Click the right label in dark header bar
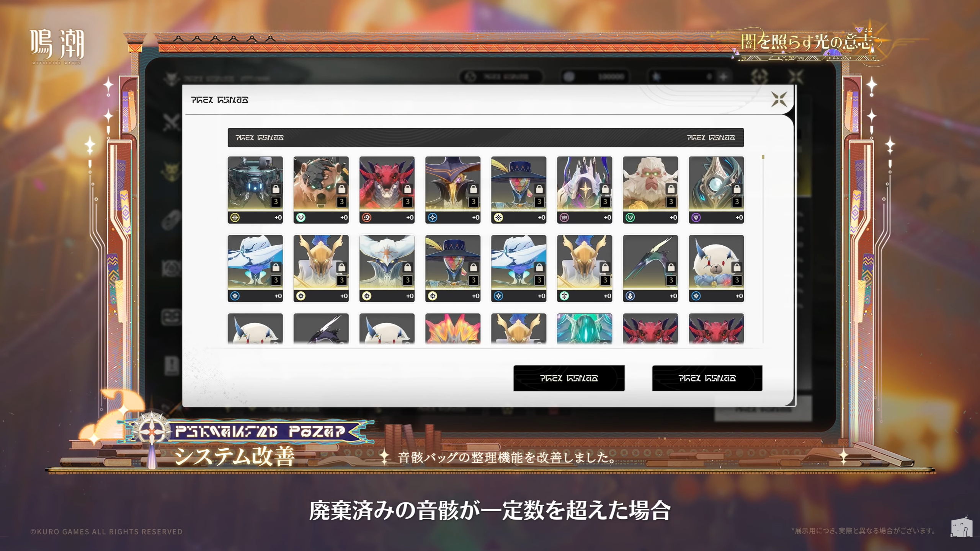 click(x=710, y=138)
